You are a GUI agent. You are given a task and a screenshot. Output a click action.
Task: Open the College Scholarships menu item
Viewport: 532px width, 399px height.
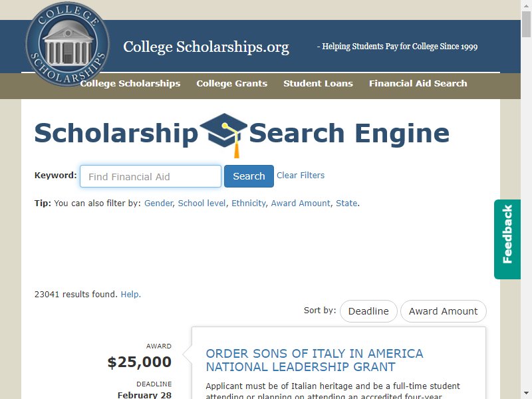tap(130, 84)
